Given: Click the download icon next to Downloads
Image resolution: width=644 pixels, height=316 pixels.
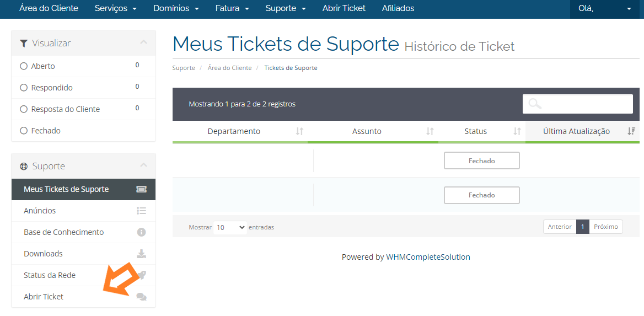Looking at the screenshot, I should (141, 254).
